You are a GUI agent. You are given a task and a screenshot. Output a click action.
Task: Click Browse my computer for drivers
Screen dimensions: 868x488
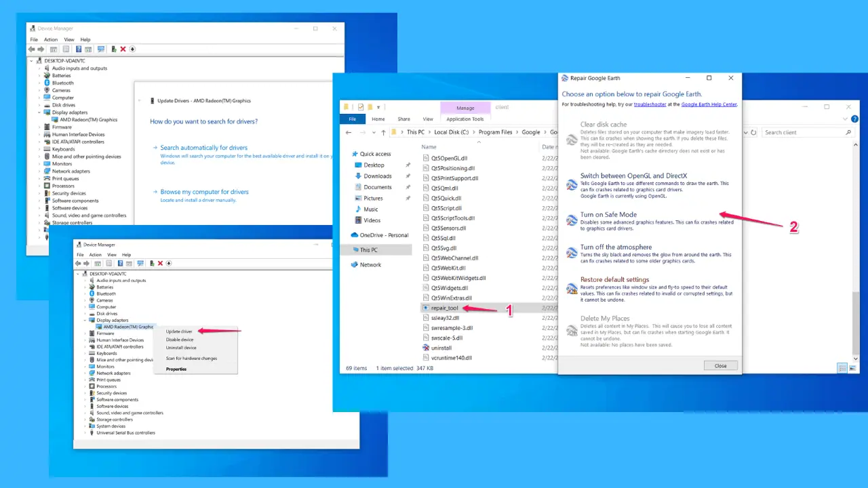pos(204,192)
